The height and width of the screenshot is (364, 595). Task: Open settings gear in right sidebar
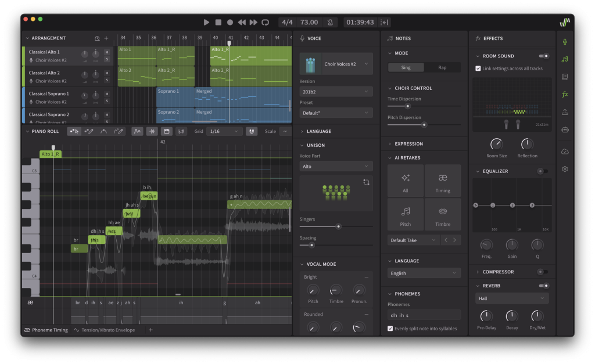[x=565, y=169]
